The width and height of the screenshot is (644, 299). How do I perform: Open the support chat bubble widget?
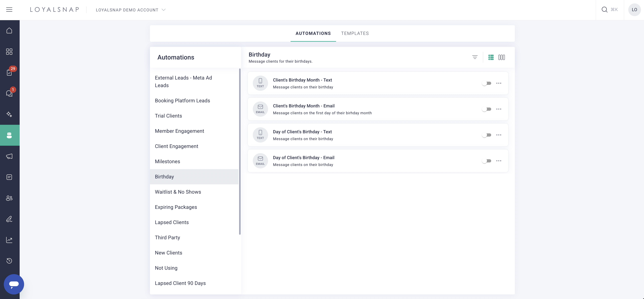(14, 284)
